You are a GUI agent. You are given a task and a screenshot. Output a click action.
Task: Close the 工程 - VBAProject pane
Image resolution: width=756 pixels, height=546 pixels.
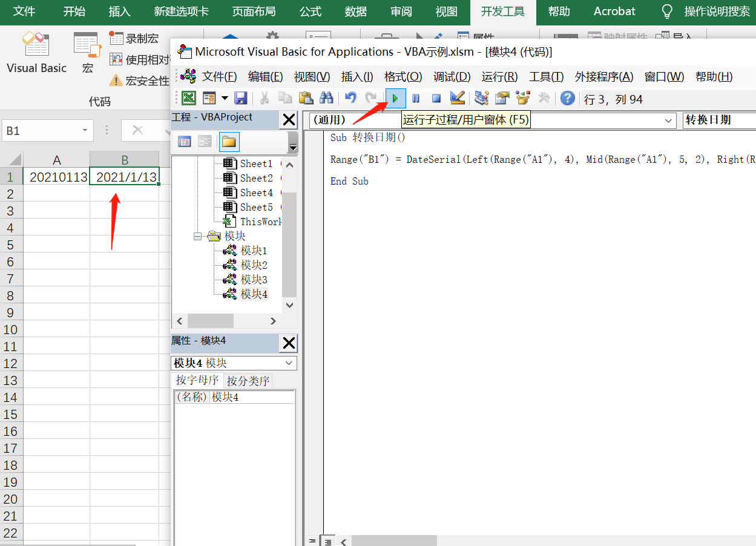[289, 120]
